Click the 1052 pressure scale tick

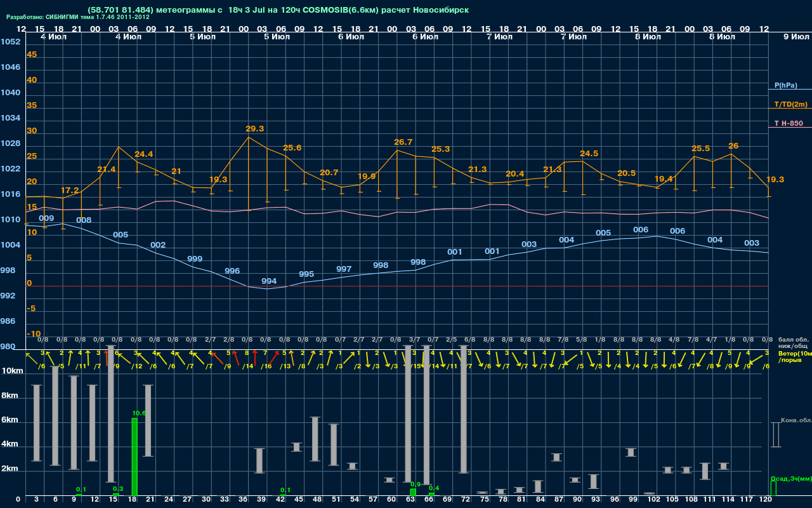pyautogui.click(x=11, y=42)
